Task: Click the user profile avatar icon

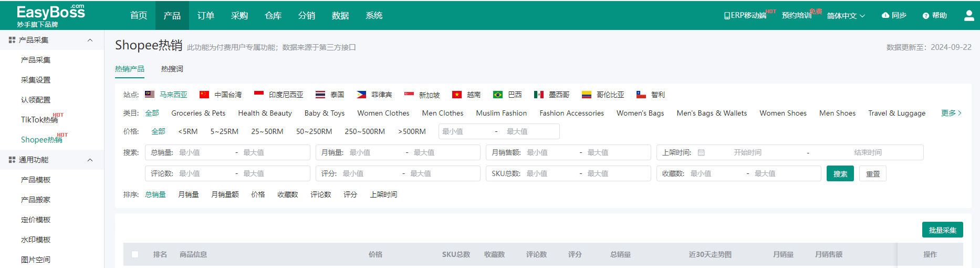Action: click(x=969, y=16)
